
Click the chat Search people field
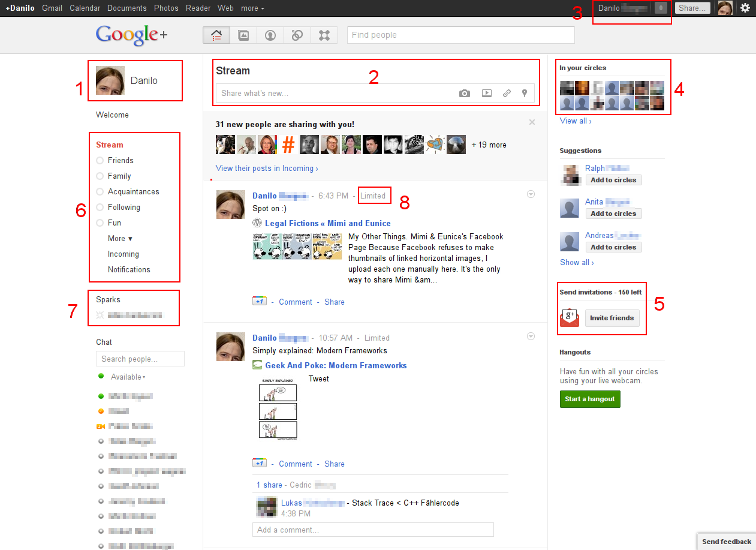[x=140, y=359]
